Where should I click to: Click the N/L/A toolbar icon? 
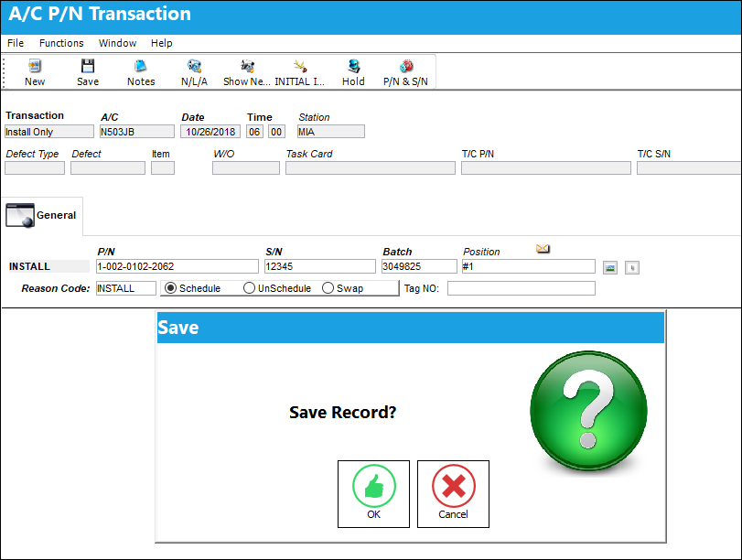pos(194,66)
